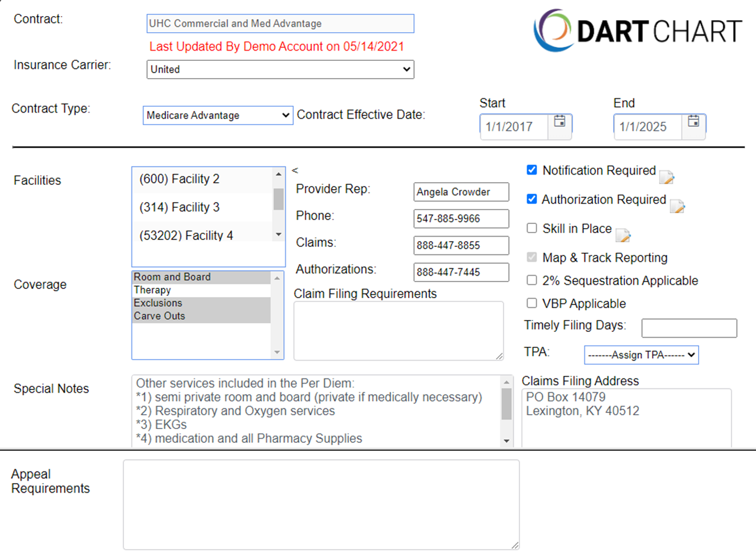Open the Contract Type dropdown

coord(218,115)
